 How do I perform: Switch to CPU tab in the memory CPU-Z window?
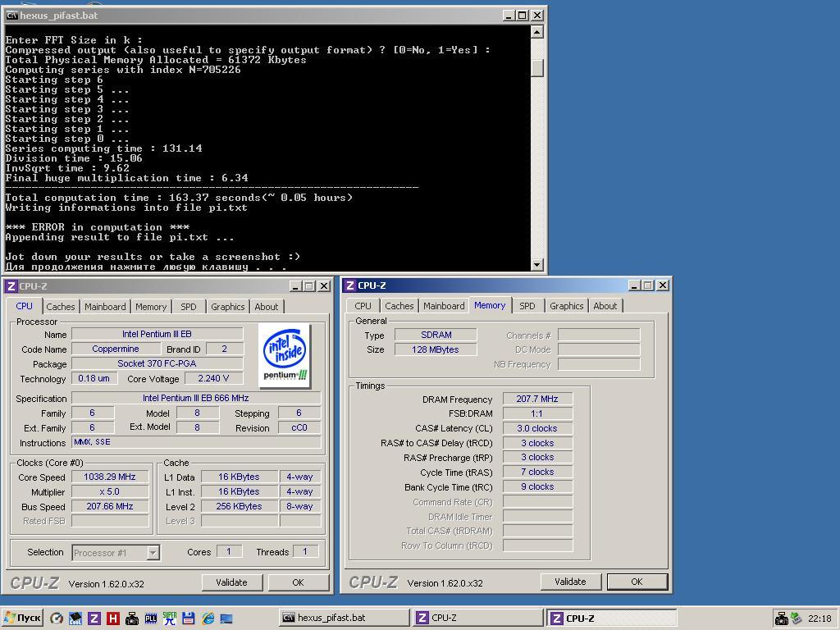tap(363, 306)
